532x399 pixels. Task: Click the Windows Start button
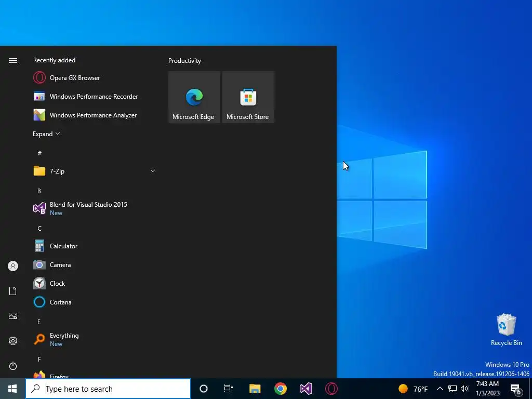tap(12, 389)
